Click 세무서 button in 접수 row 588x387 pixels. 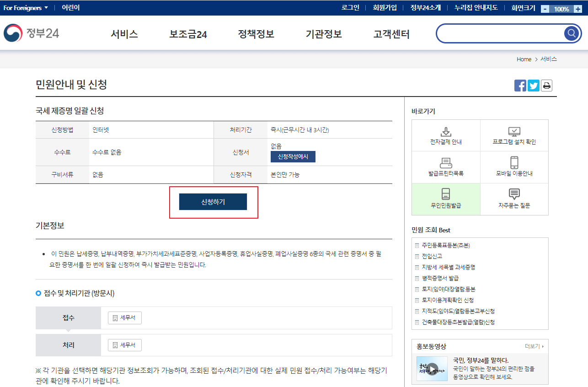pos(125,318)
